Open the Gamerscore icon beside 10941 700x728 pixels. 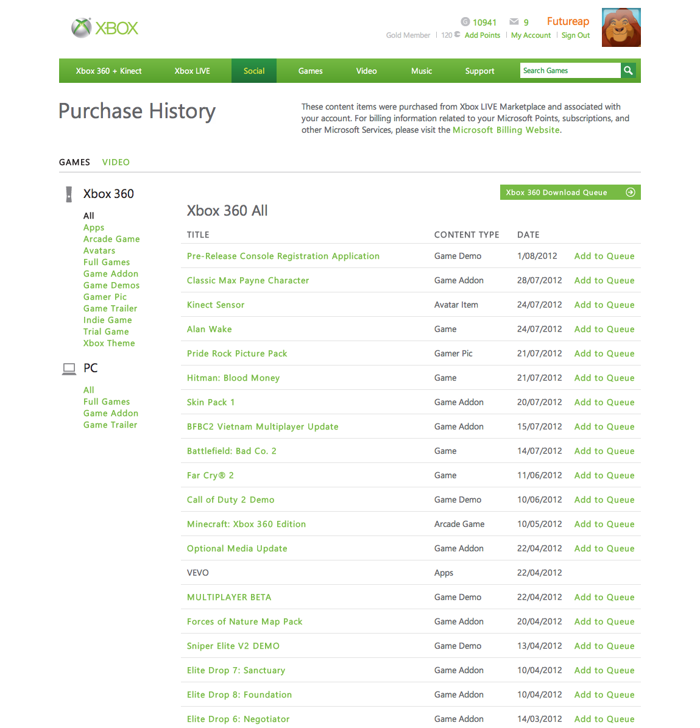tap(465, 22)
